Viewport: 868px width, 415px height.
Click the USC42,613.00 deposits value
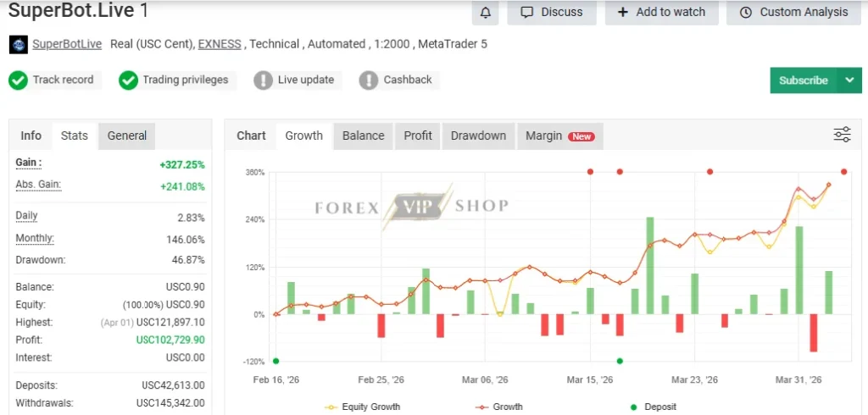click(x=173, y=385)
